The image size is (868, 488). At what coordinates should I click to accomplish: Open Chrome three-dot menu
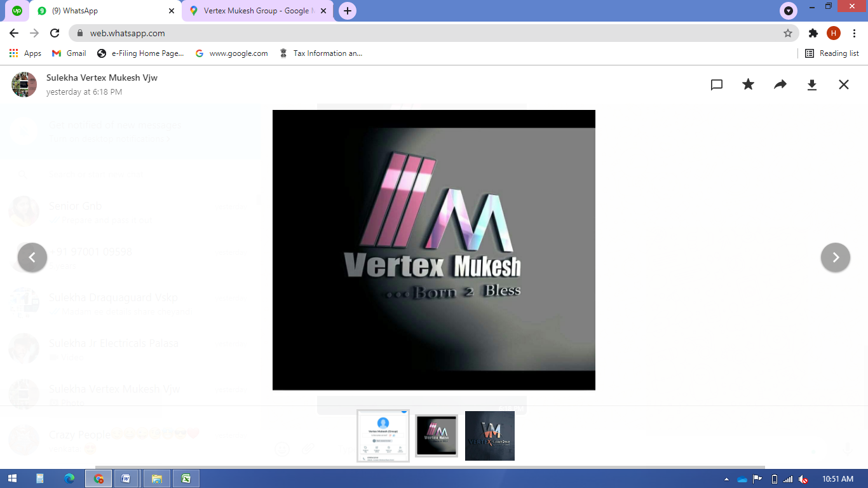coord(854,33)
